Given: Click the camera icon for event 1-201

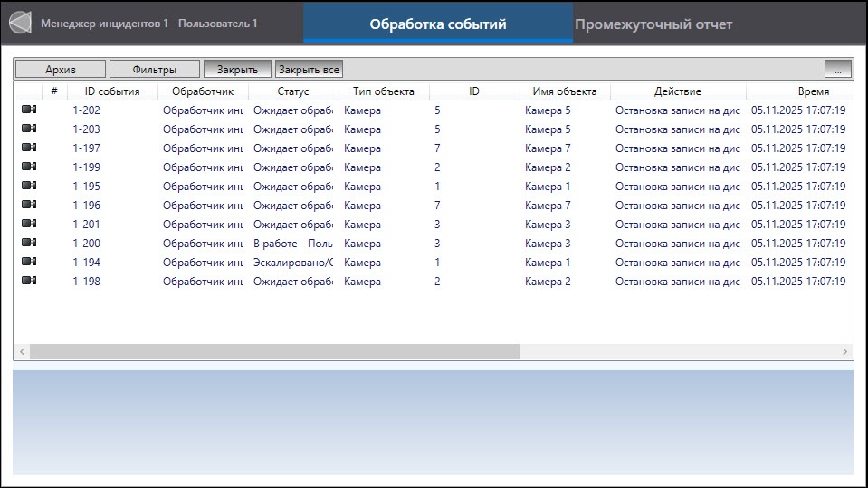Looking at the screenshot, I should [29, 224].
